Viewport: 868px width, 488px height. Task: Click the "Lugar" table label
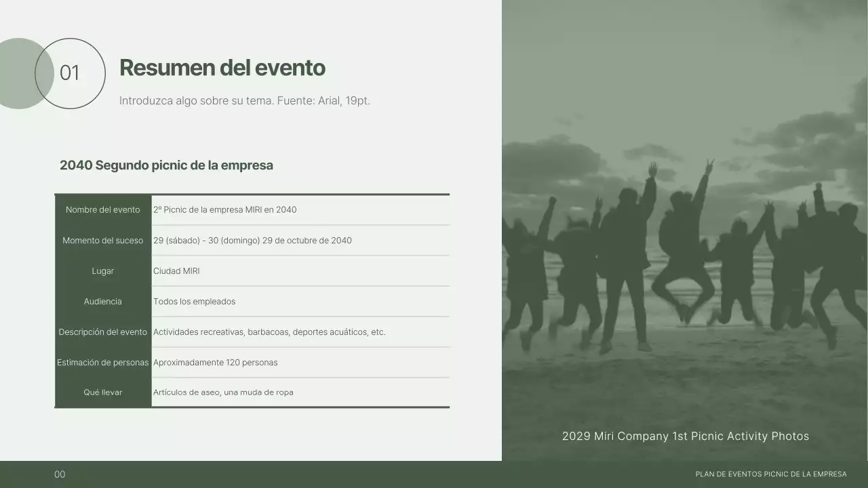tap(102, 270)
